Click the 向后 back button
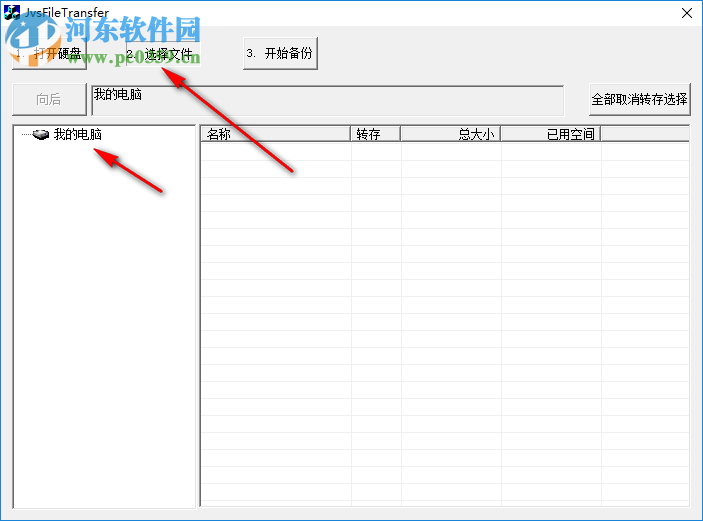 49,99
